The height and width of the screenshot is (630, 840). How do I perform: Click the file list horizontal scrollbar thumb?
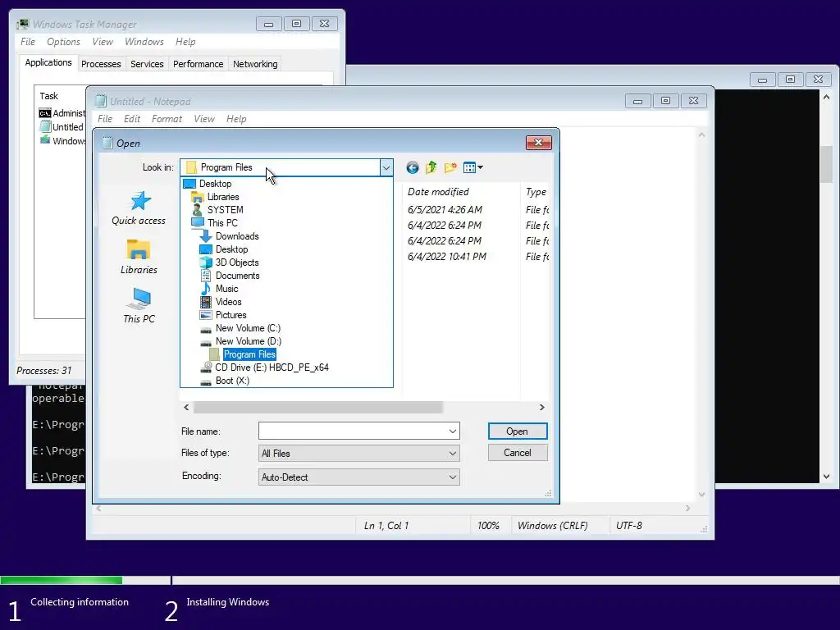coord(317,407)
